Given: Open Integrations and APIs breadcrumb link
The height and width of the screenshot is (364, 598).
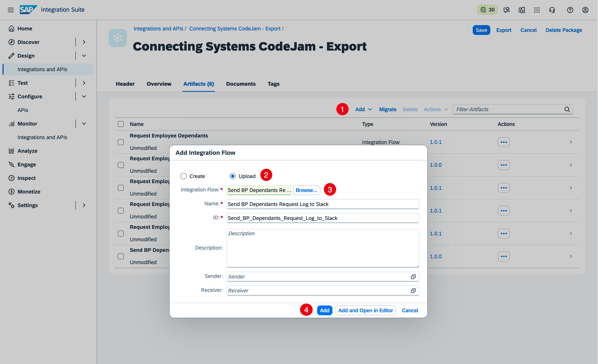Looking at the screenshot, I should coord(158,28).
